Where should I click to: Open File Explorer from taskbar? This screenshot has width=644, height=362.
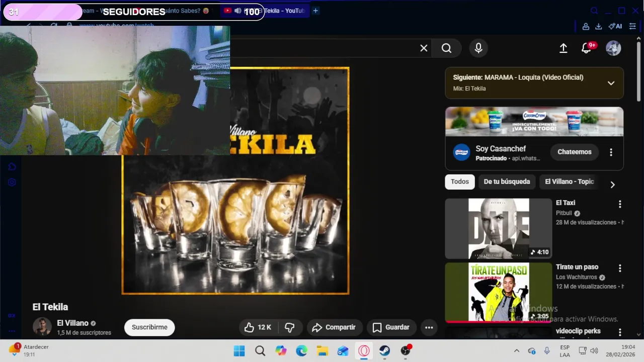(x=323, y=351)
